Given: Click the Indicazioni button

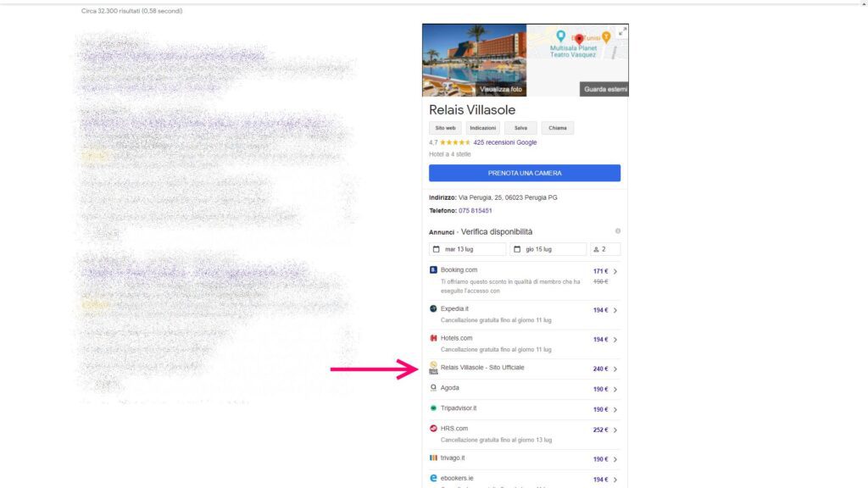Looking at the screenshot, I should click(482, 129).
